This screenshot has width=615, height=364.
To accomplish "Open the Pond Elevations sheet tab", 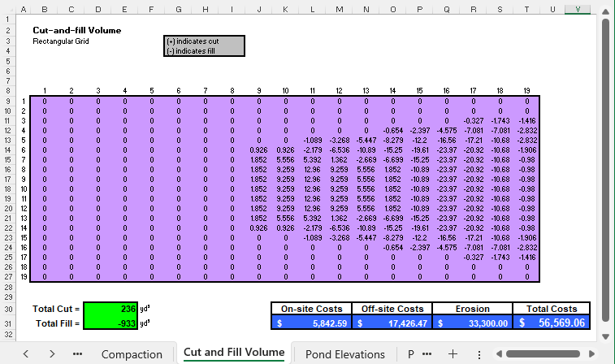I will coord(344,354).
